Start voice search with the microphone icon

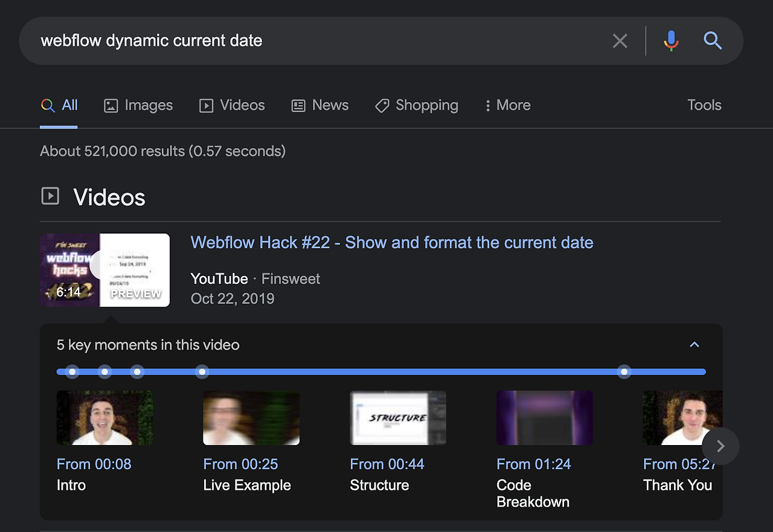pyautogui.click(x=671, y=41)
